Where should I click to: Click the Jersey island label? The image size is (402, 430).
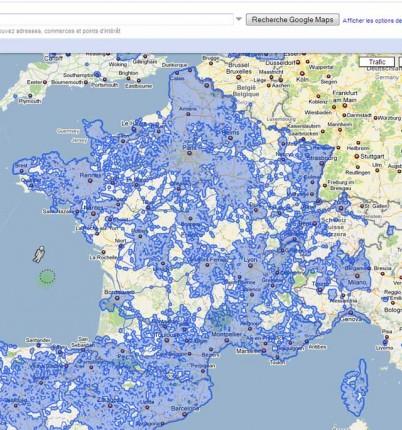(x=79, y=140)
